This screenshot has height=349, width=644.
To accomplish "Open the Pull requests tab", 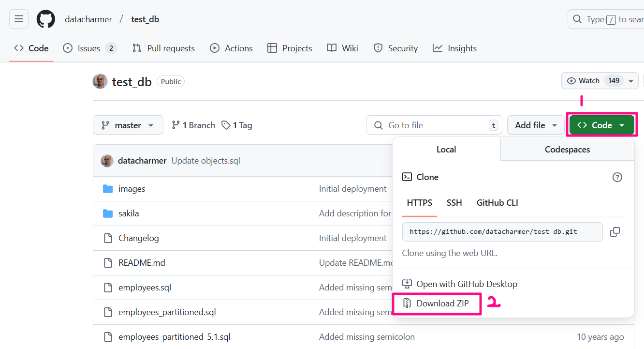I will pos(163,48).
